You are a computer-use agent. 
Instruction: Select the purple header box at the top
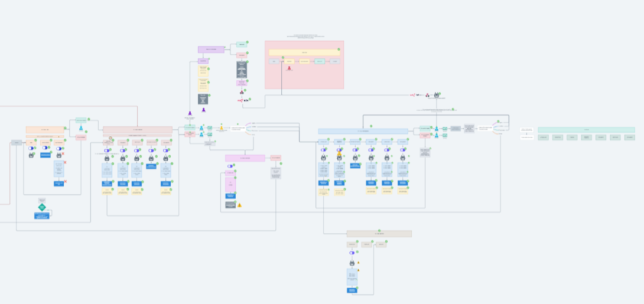pyautogui.click(x=211, y=49)
